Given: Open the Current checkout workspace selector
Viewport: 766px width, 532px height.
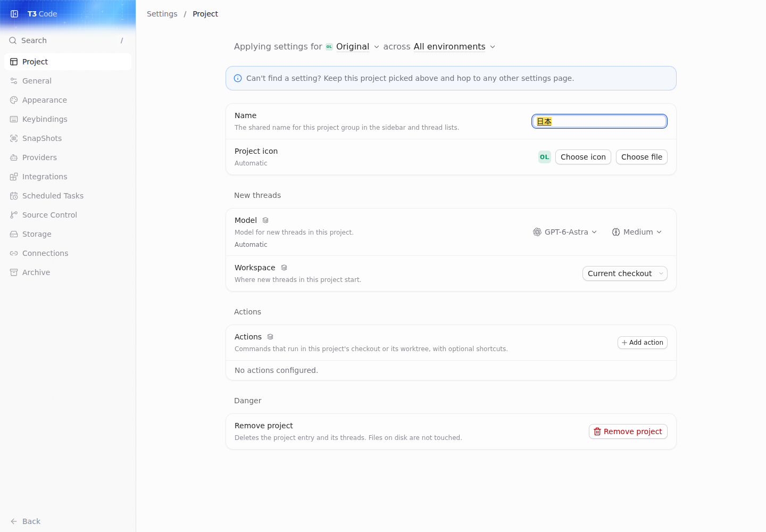Looking at the screenshot, I should [x=625, y=273].
